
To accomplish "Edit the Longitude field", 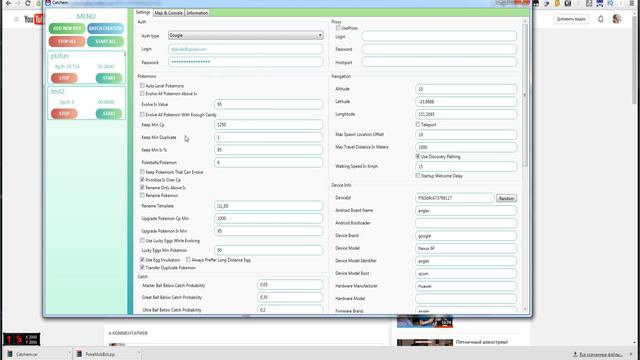I will pos(466,114).
